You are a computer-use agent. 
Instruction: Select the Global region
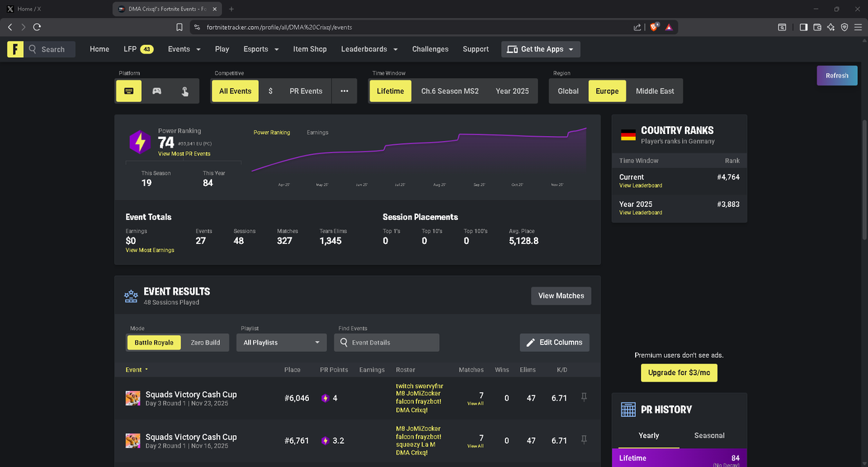pos(569,91)
